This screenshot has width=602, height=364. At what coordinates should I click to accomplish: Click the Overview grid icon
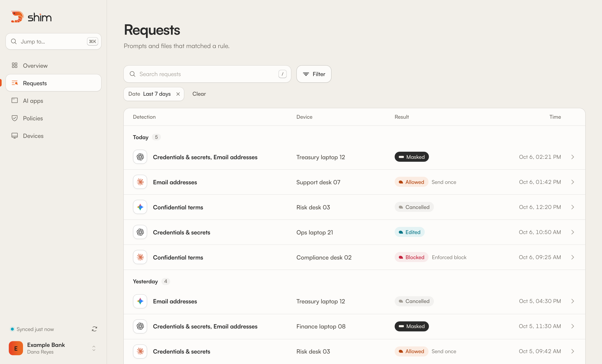pos(15,65)
